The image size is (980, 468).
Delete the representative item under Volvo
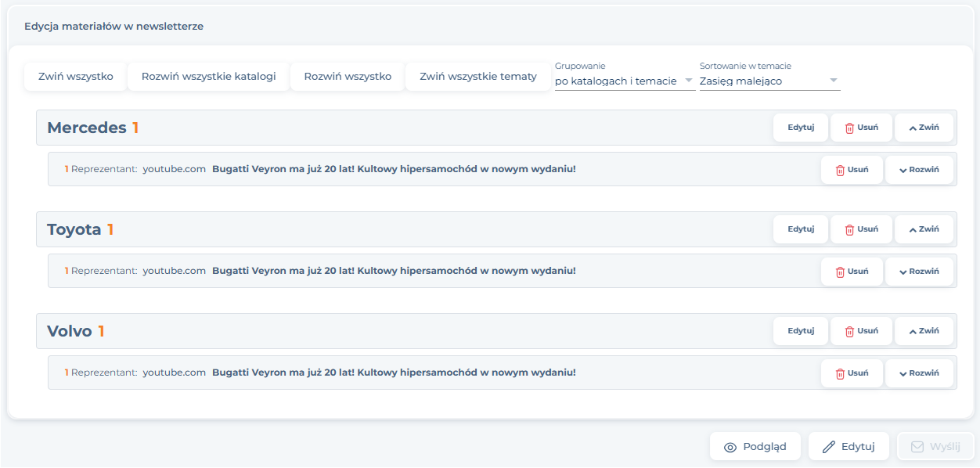click(x=852, y=373)
